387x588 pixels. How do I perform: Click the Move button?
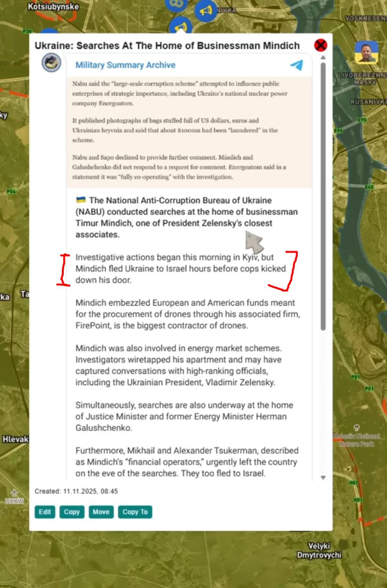click(101, 512)
